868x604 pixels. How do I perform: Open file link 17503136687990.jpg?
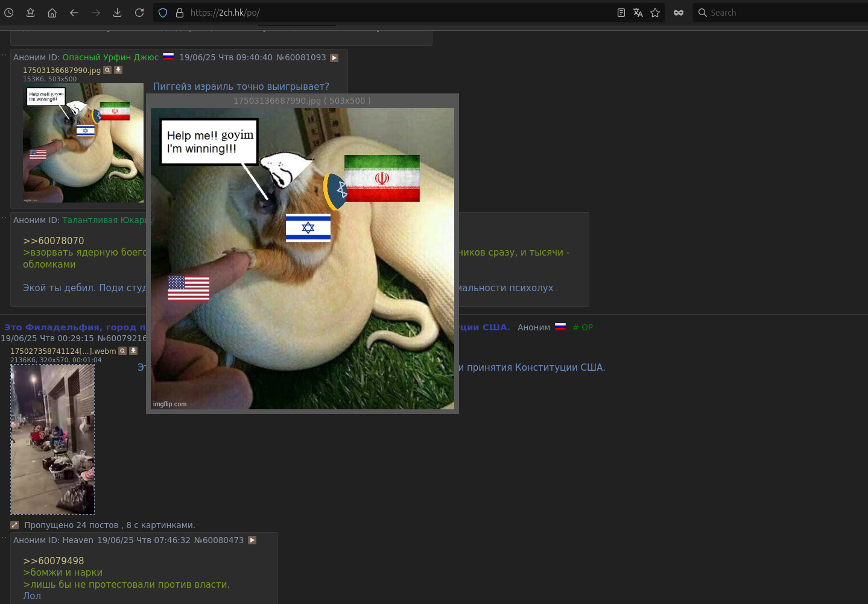[62, 71]
